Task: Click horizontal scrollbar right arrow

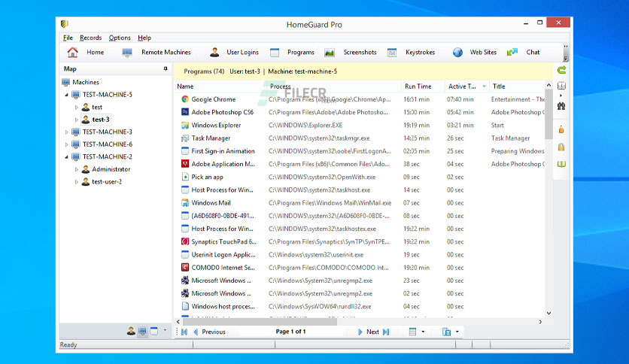Action: (540, 322)
